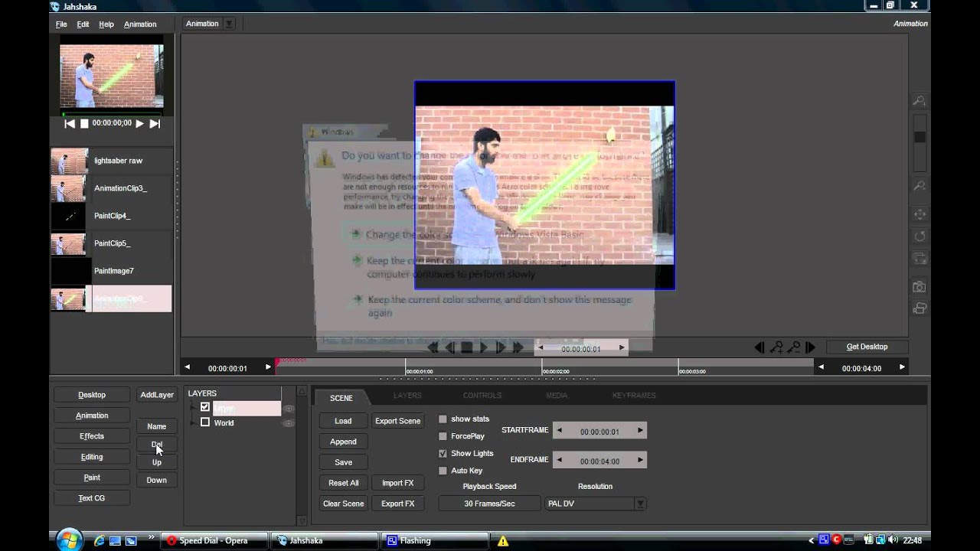This screenshot has width=980, height=551.
Task: Enable show stats checkbox
Action: point(443,419)
